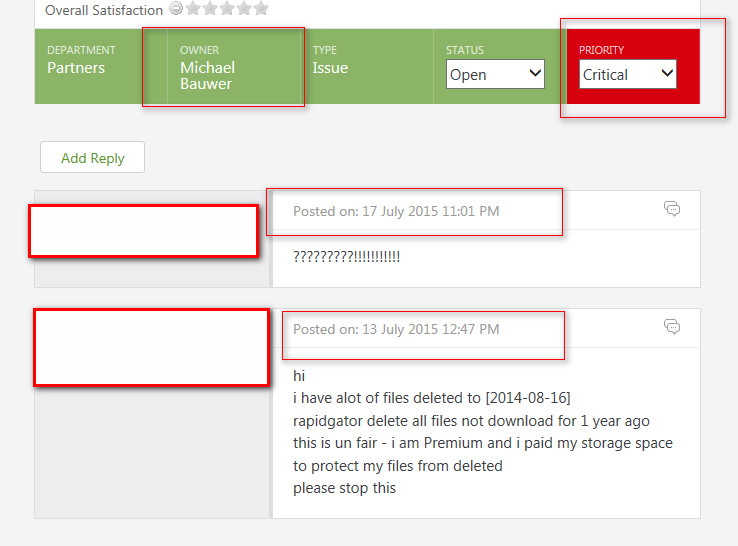Pick the fourth satisfaction star

click(x=244, y=9)
